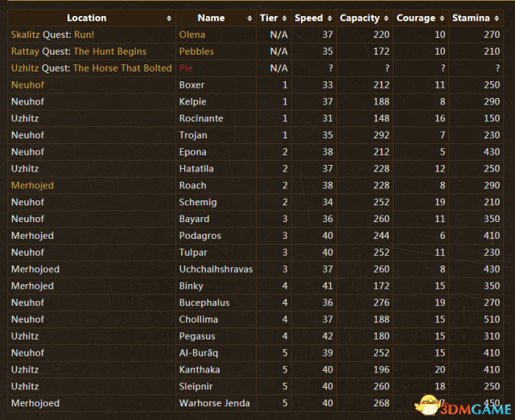Click Chollima's stamina value 510
This screenshot has height=420, width=515.
(x=492, y=319)
